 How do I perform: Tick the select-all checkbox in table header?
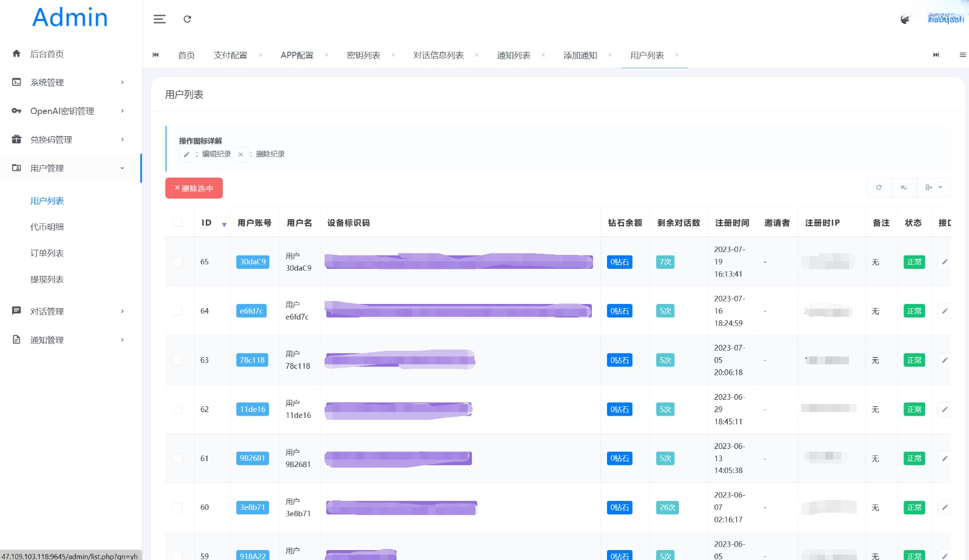pyautogui.click(x=178, y=222)
